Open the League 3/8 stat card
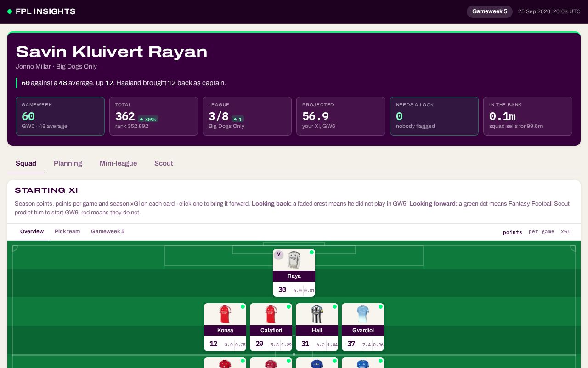 click(x=247, y=116)
